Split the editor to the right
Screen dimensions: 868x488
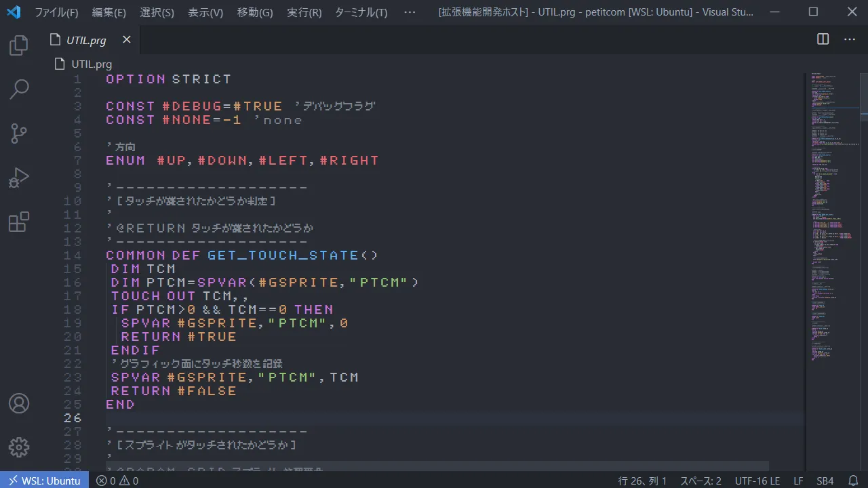[x=823, y=39]
